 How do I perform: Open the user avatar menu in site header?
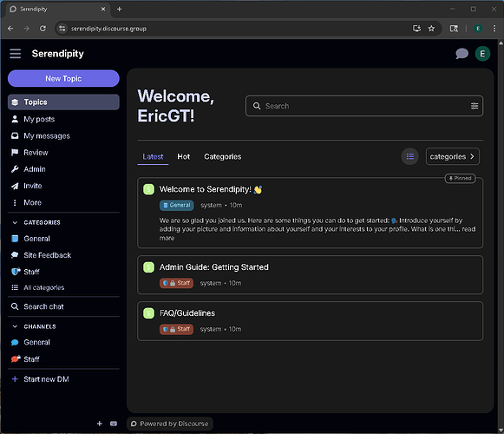482,54
